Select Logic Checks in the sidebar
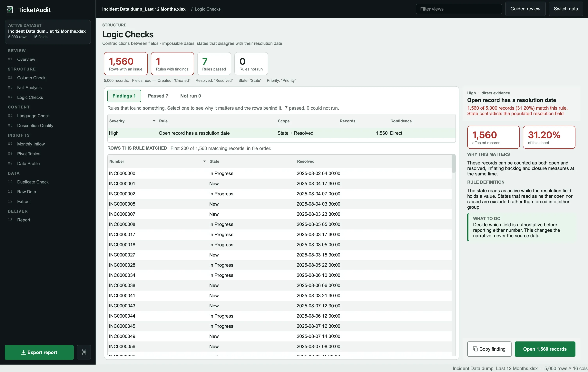Viewport: 588px width, 372px height. point(30,97)
